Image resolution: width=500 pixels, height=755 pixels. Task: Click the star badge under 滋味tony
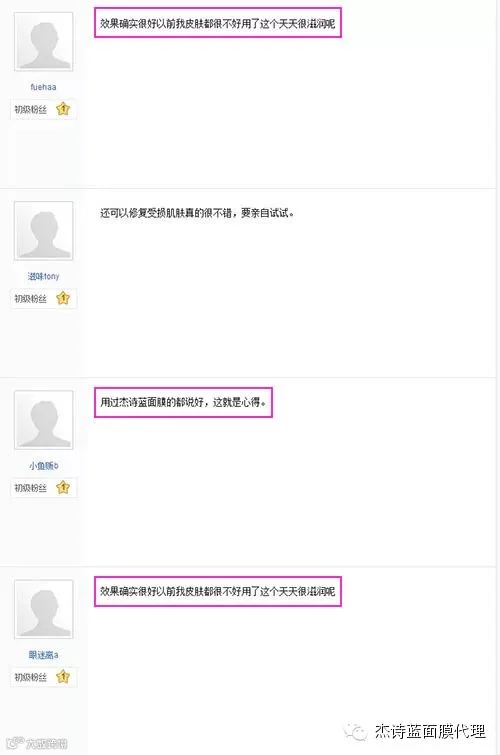(63, 298)
